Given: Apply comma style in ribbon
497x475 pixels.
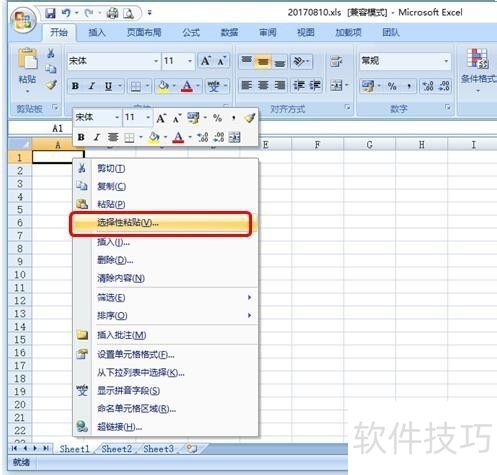Looking at the screenshot, I should pos(409,86).
